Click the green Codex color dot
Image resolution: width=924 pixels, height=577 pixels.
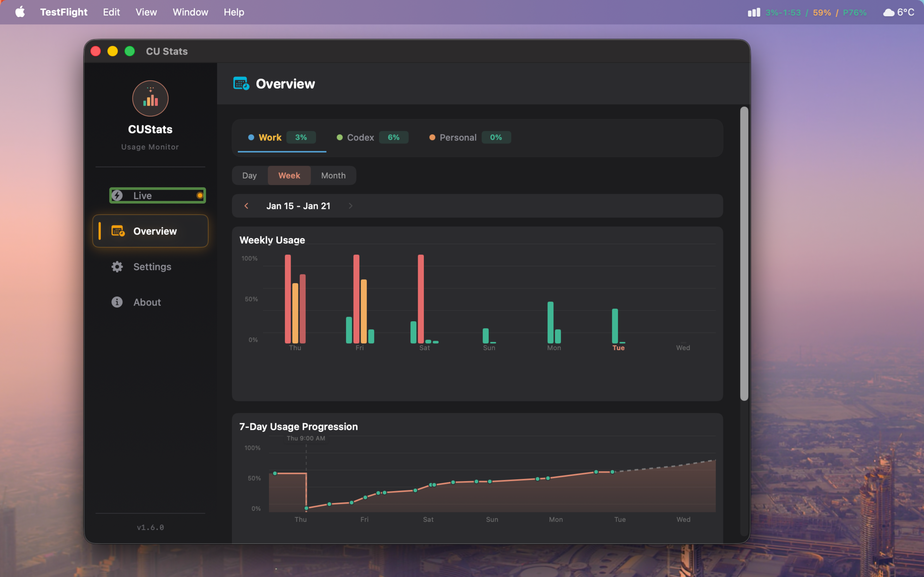click(340, 138)
